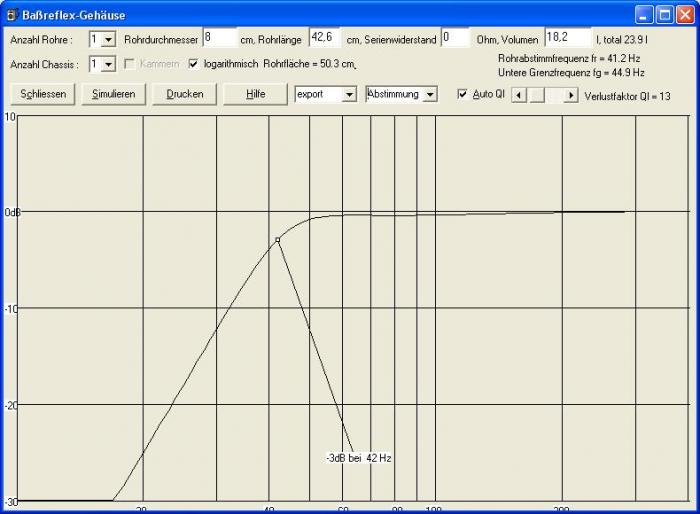Click left arrow of Ql slider
This screenshot has height=514, width=700.
point(518,95)
